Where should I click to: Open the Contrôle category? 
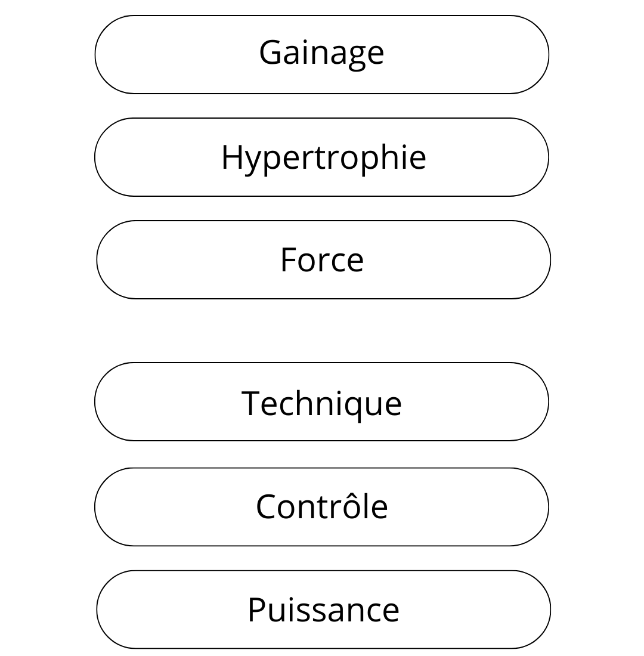321,506
